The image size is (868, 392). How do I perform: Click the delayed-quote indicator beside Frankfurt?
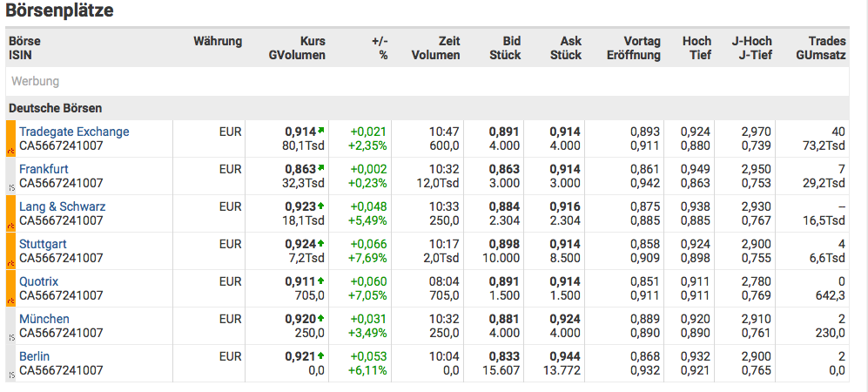pos(11,176)
